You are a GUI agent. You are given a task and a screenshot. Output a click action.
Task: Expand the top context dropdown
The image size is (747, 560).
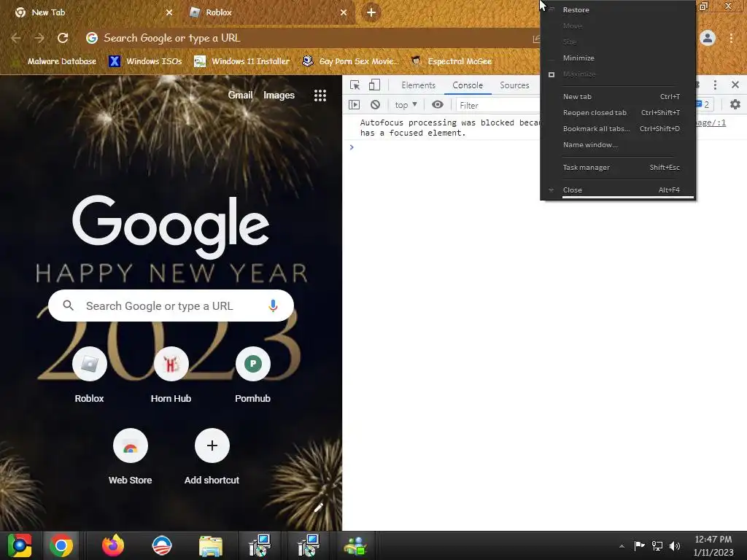(406, 105)
